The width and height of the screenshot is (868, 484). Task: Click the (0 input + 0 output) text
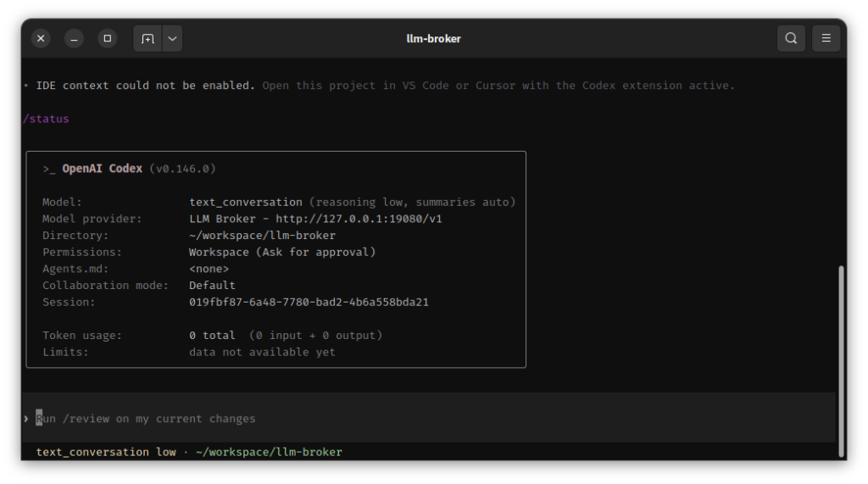click(315, 335)
